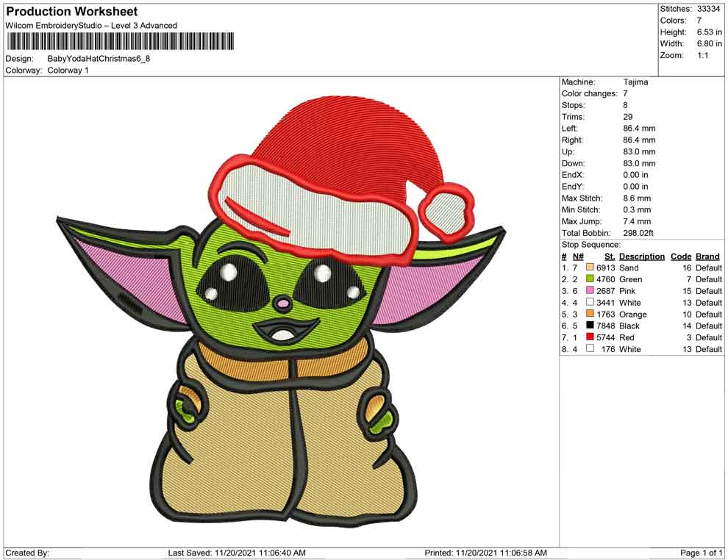Viewport: 728px width, 560px height.
Task: Click the Black color swatch
Action: [590, 326]
